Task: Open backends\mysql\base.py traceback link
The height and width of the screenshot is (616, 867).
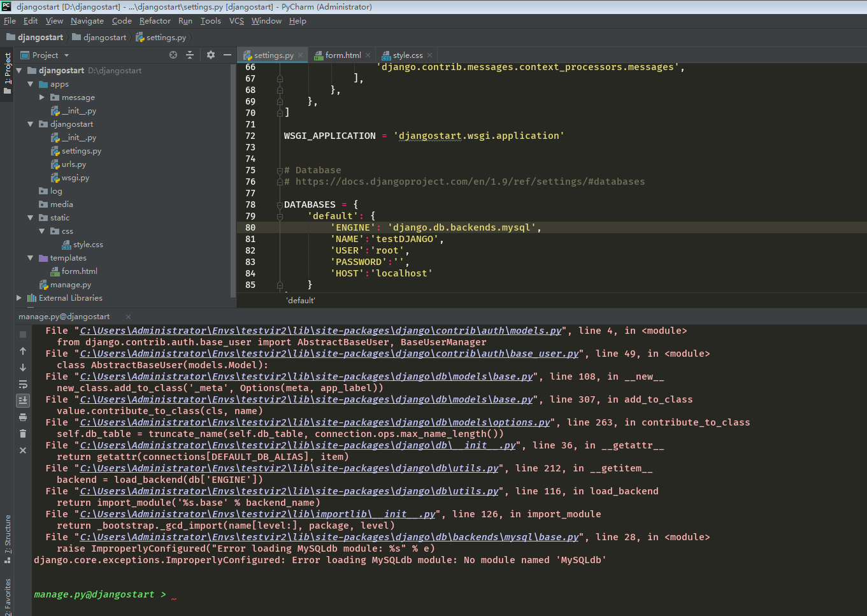Action: tap(329, 537)
